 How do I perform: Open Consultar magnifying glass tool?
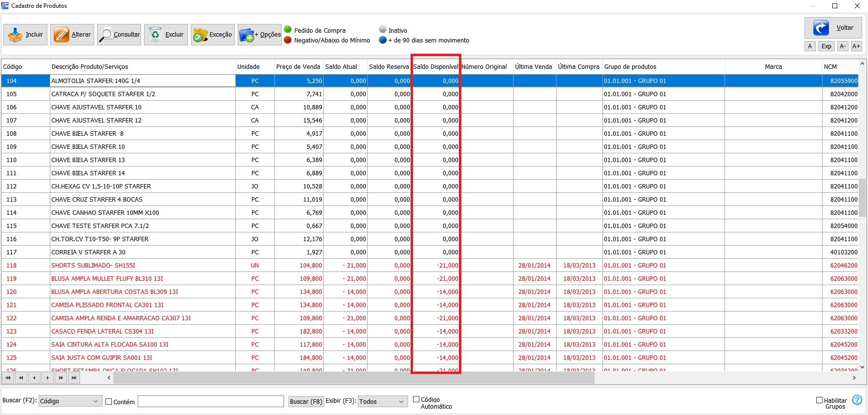105,35
